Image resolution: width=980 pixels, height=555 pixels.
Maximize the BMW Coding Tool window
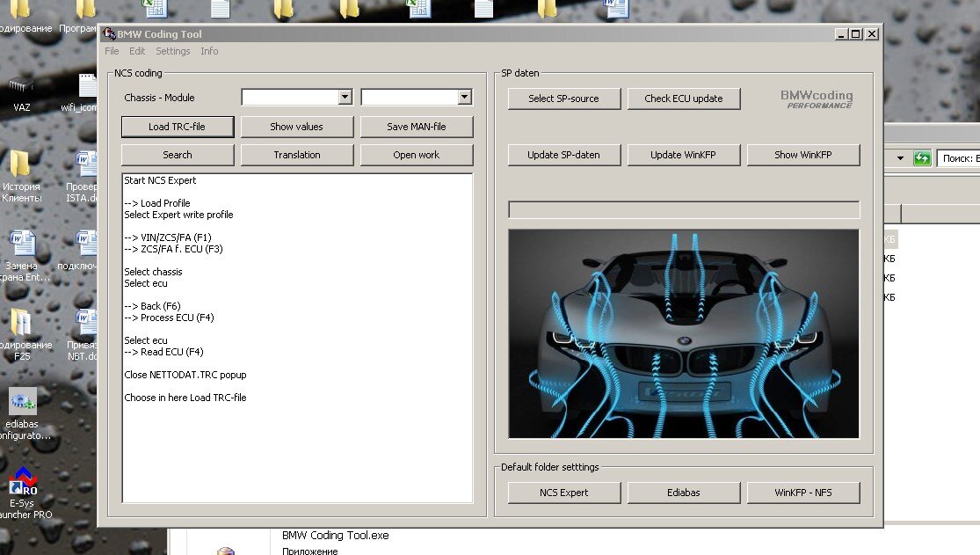point(855,33)
